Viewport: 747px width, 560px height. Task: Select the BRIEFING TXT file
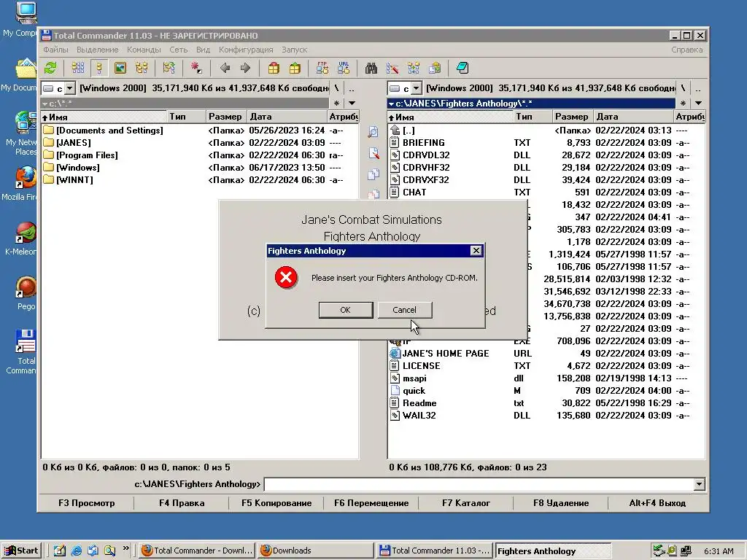click(x=546, y=143)
